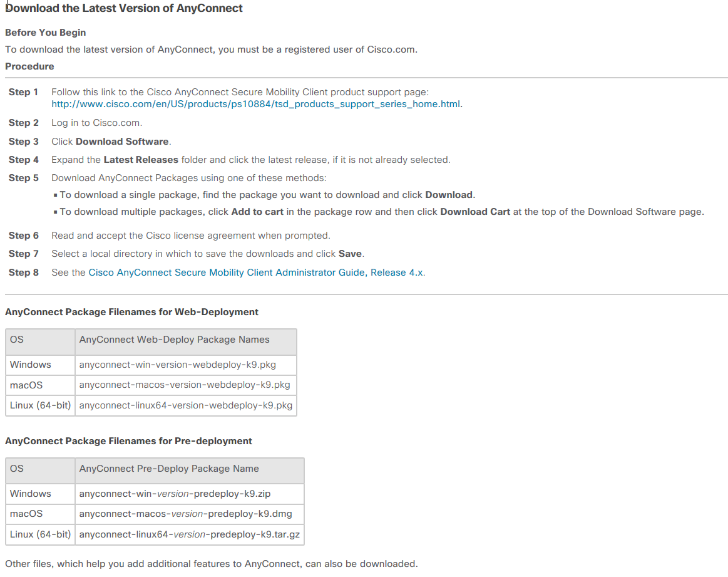Click the 'Step 4' label
This screenshot has height=577, width=728.
(24, 160)
